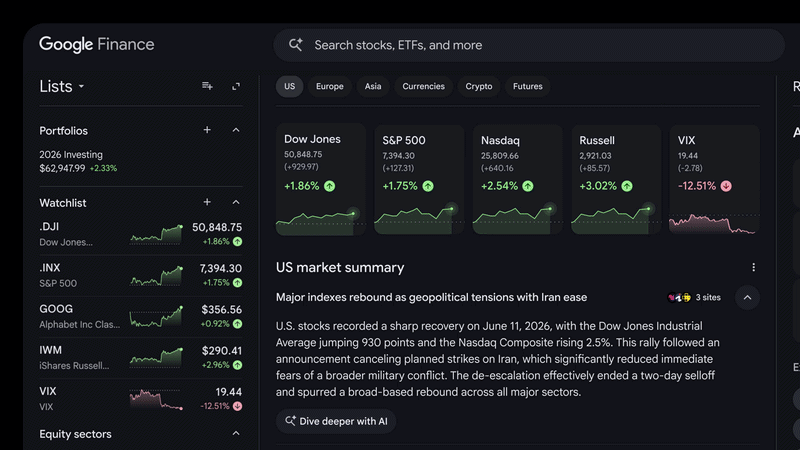The height and width of the screenshot is (450, 800).
Task: Open the Currencies tab
Action: (423, 86)
